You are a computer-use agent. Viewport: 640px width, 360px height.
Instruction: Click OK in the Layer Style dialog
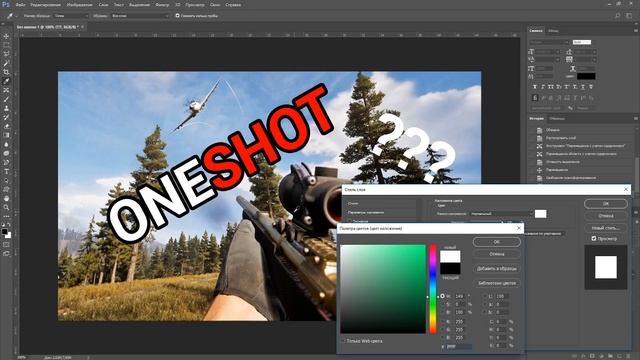[606, 203]
